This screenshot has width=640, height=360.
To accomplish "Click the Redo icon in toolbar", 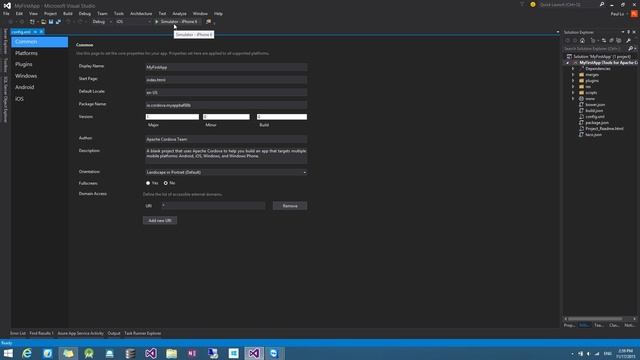I will click(80, 22).
